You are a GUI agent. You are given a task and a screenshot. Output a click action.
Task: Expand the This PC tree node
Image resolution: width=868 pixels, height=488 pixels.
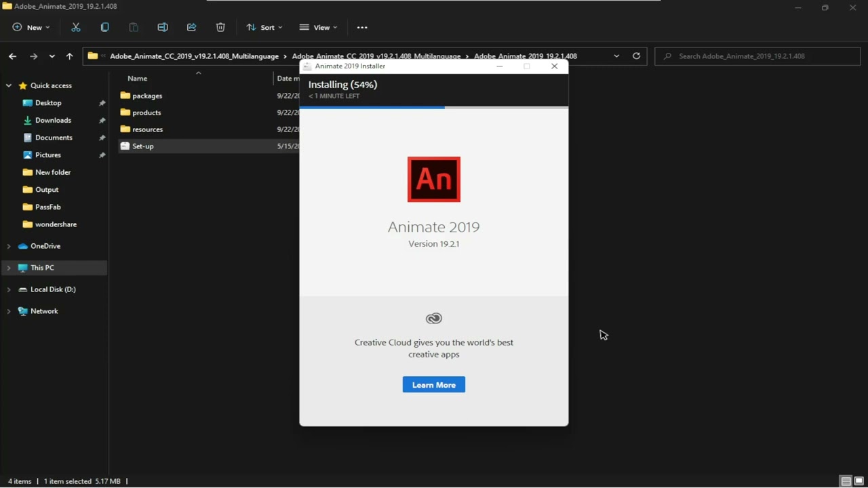(x=9, y=268)
